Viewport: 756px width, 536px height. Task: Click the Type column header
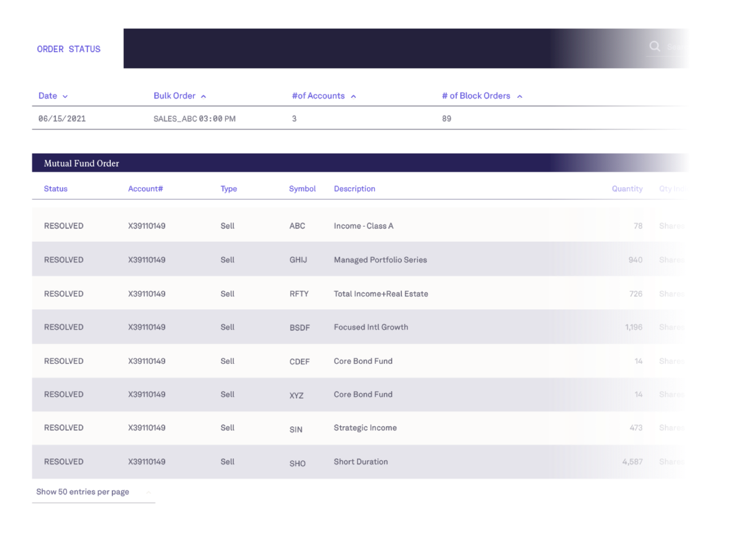coord(228,189)
